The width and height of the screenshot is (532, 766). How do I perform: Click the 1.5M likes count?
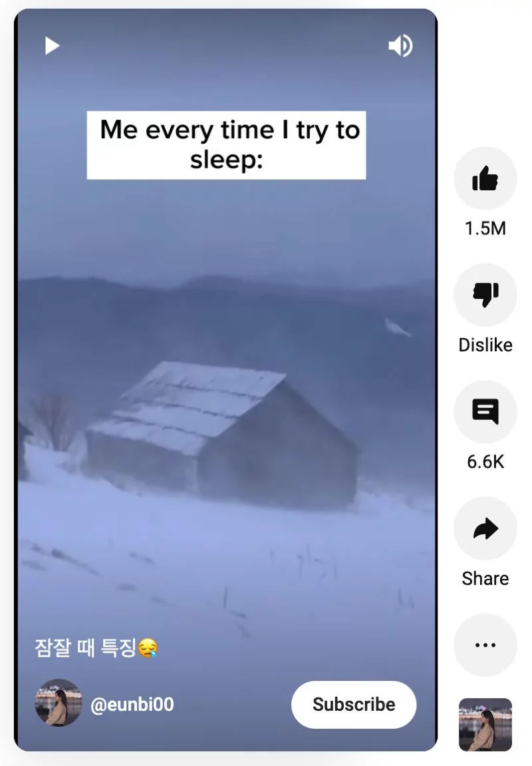tap(485, 228)
